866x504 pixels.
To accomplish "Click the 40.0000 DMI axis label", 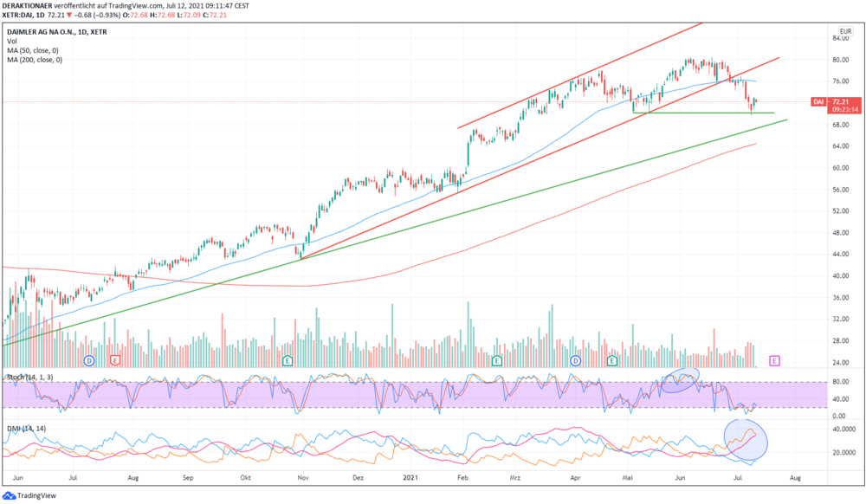I will [843, 429].
